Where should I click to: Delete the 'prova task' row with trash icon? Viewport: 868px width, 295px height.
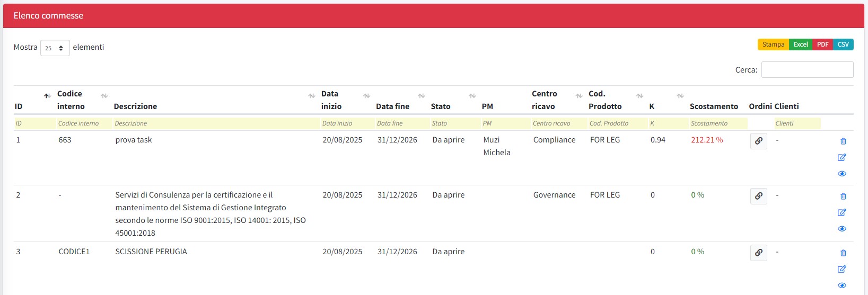(843, 141)
